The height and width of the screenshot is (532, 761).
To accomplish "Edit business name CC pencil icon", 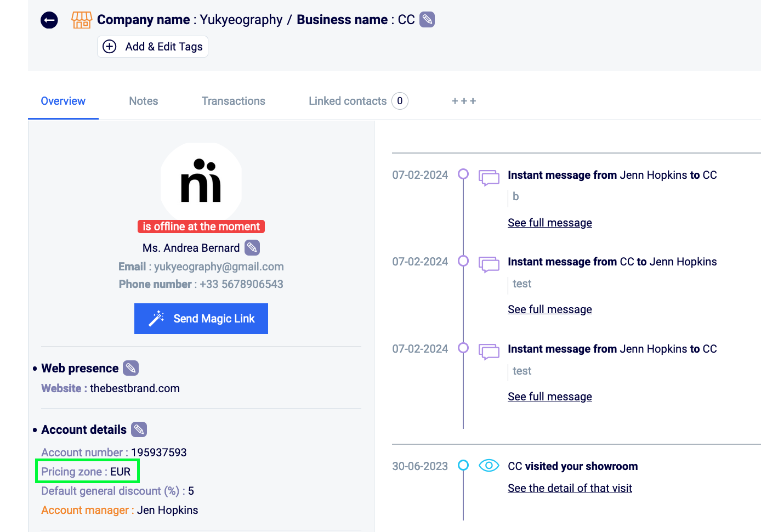I will 427,20.
